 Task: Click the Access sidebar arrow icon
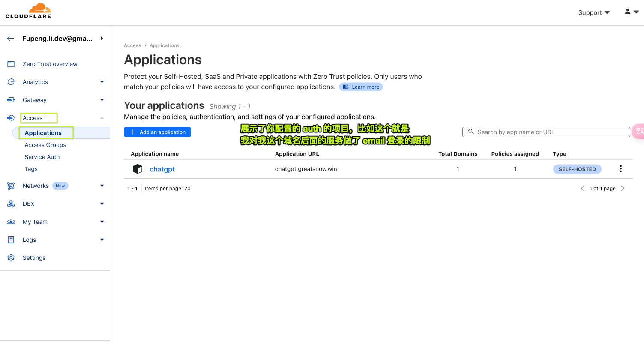point(11,118)
